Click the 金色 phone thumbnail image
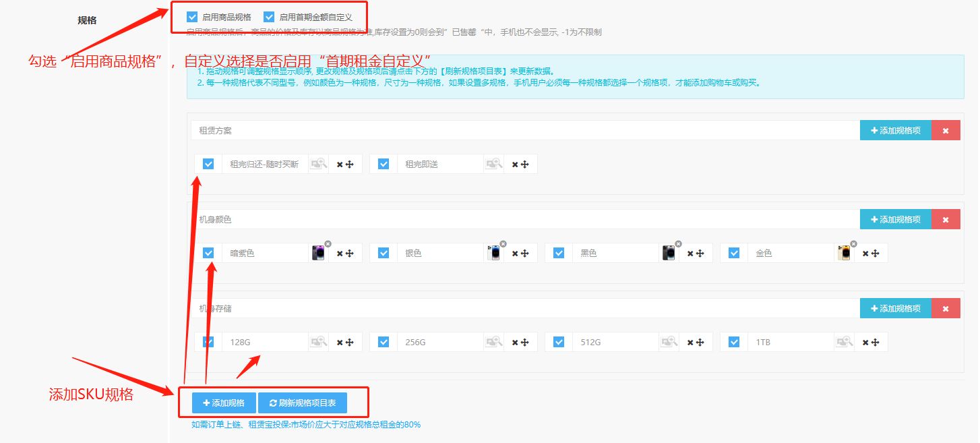Screen dimensions: 980x443 click(844, 253)
